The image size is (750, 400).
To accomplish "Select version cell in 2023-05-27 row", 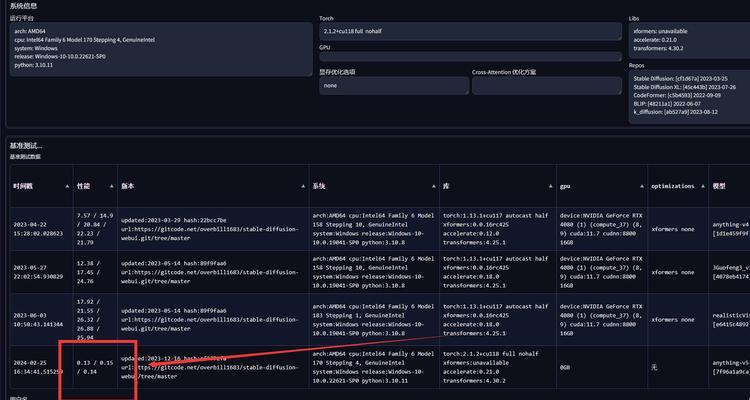I will click(x=213, y=272).
